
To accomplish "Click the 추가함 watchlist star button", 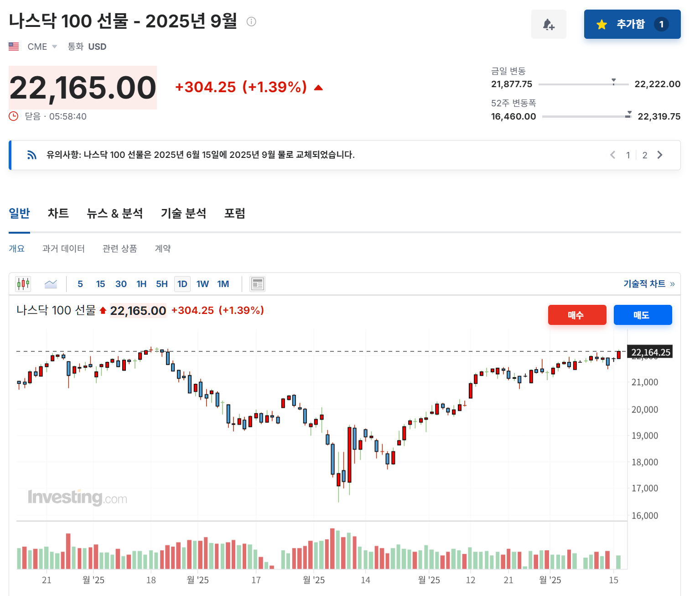I will (632, 24).
